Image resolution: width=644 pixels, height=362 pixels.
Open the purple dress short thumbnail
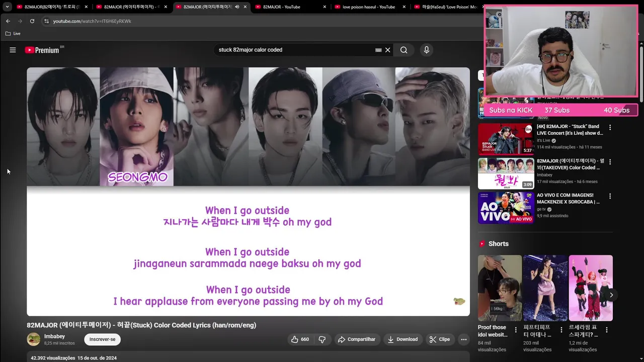(545, 288)
